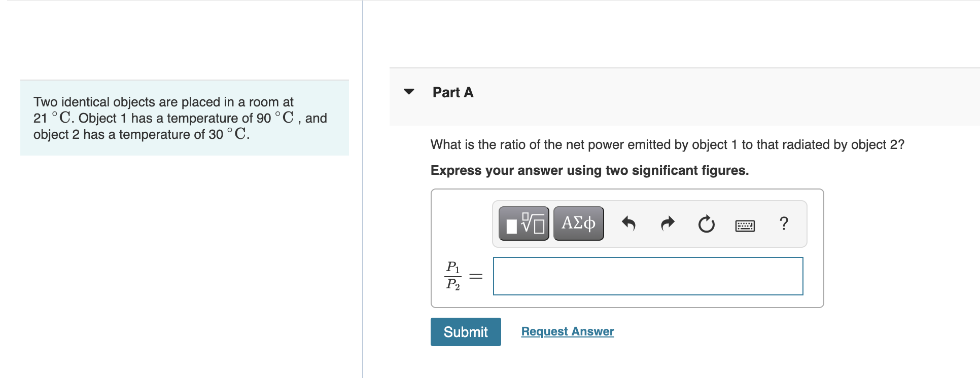Click the redo arrow in the equation toolbar
The height and width of the screenshot is (378, 980).
pyautogui.click(x=668, y=223)
